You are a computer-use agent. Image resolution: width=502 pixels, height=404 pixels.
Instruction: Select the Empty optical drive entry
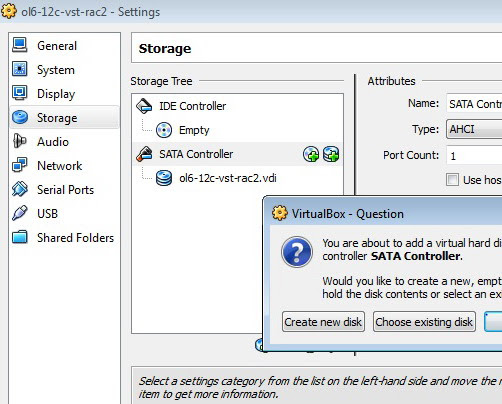click(x=194, y=130)
